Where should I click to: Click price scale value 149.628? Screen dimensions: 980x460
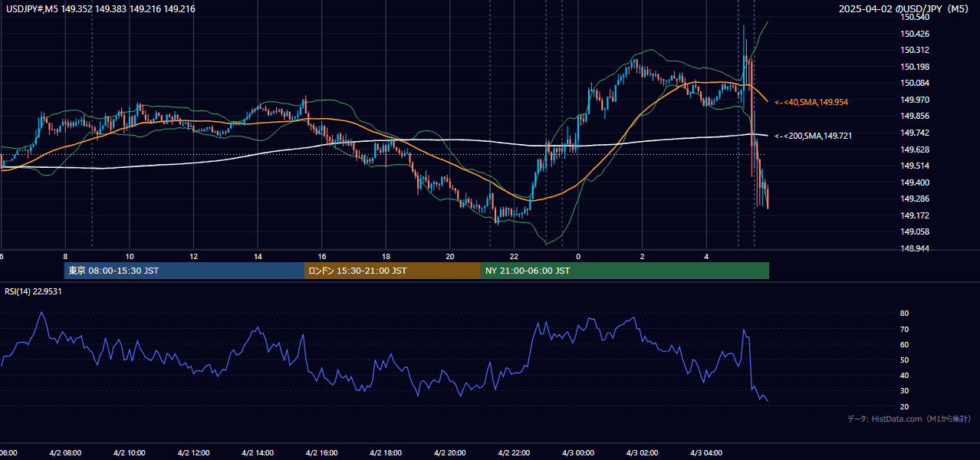coord(914,149)
